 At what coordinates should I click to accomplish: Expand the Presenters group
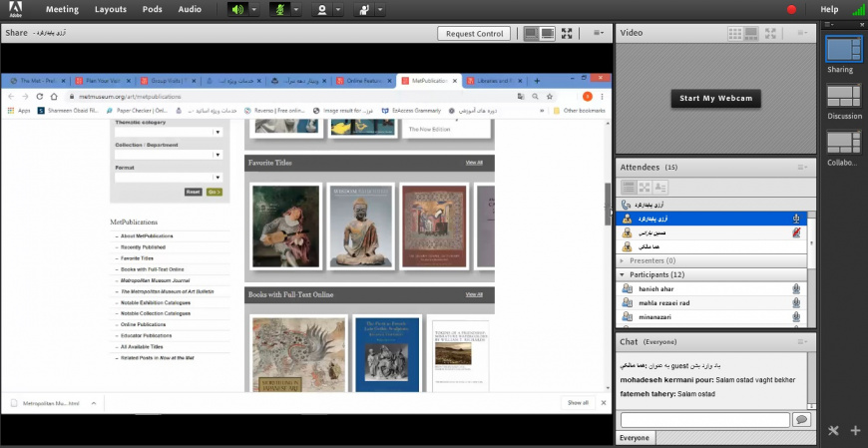point(623,260)
